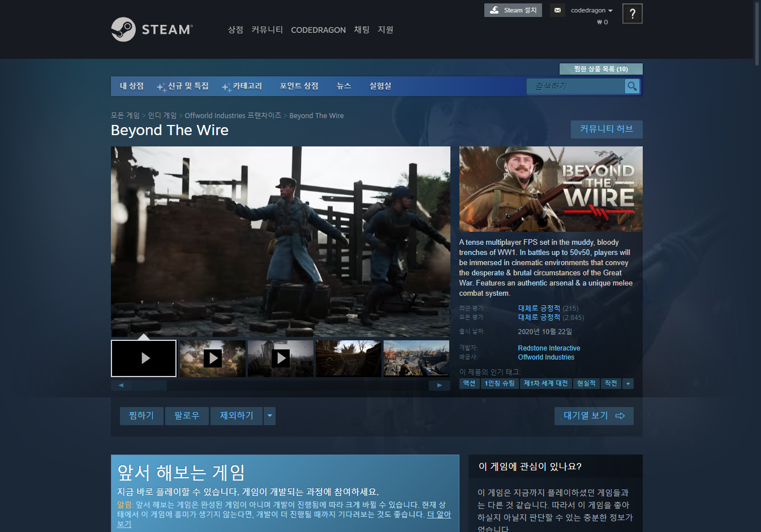The height and width of the screenshot is (532, 761).
Task: Open CODEDRAGON profile menu item
Action: click(318, 30)
